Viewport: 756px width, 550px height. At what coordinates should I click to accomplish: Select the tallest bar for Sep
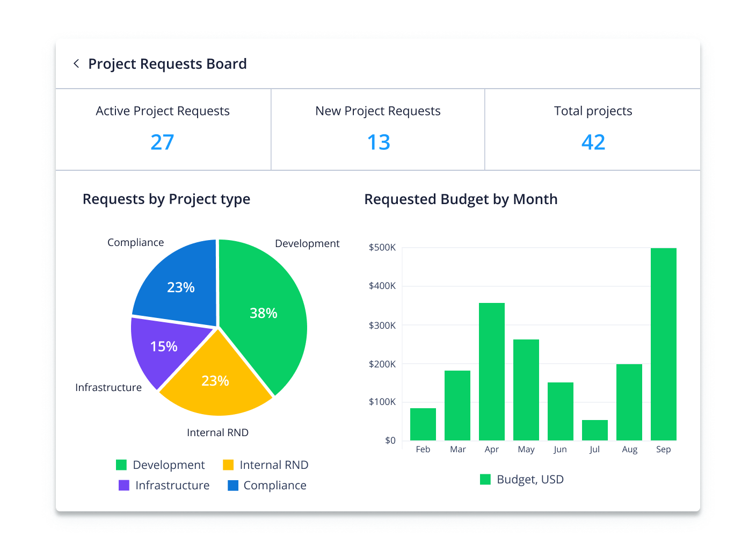(663, 344)
